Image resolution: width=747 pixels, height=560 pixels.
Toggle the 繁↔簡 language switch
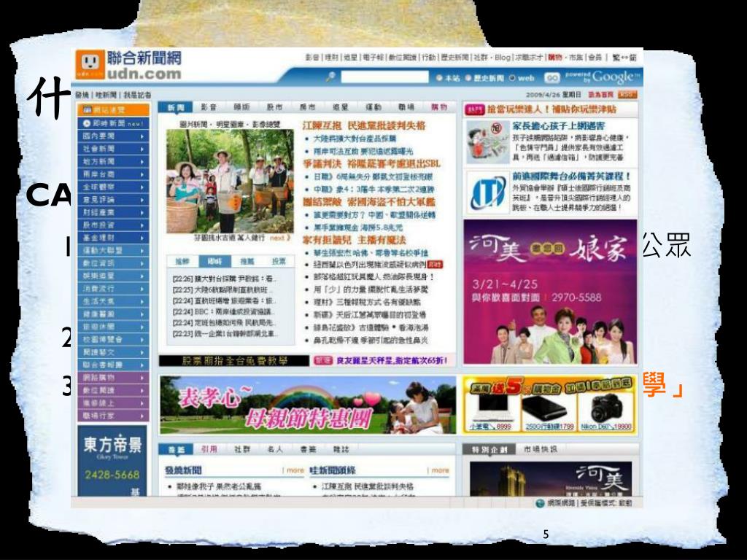pos(624,58)
